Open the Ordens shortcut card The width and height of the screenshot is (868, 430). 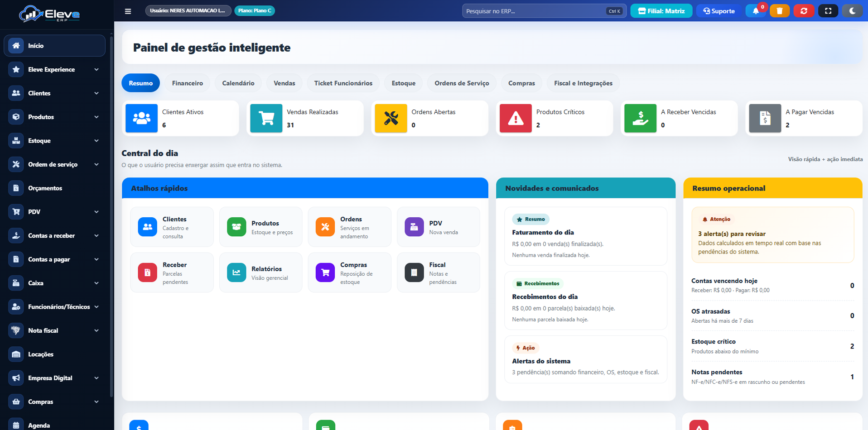[349, 227]
